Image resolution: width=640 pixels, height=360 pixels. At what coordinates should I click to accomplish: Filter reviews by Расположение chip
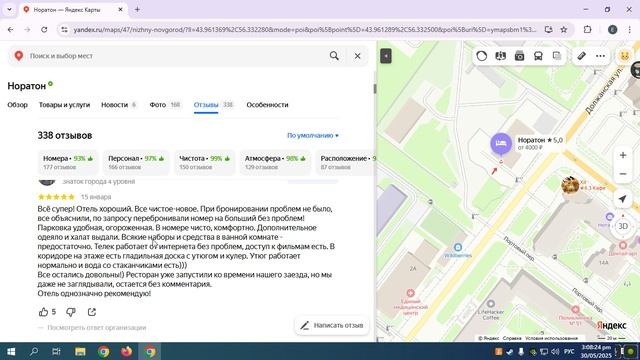pos(345,162)
